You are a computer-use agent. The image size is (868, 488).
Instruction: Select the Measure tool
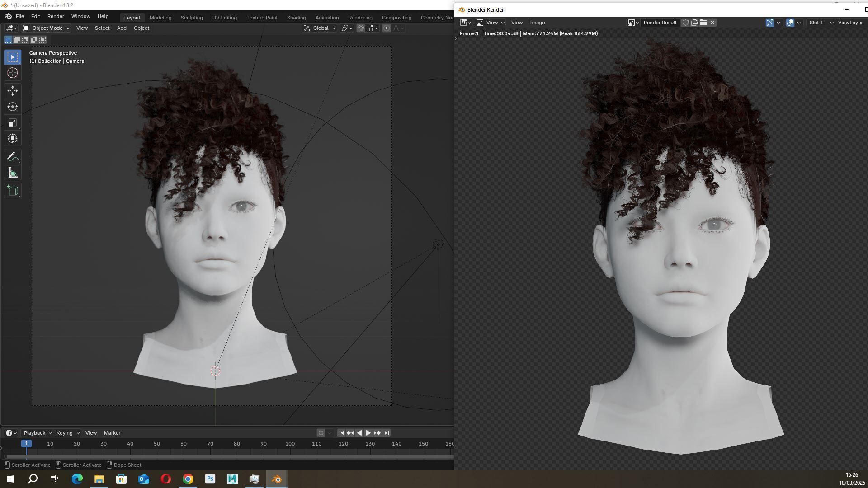(13, 173)
